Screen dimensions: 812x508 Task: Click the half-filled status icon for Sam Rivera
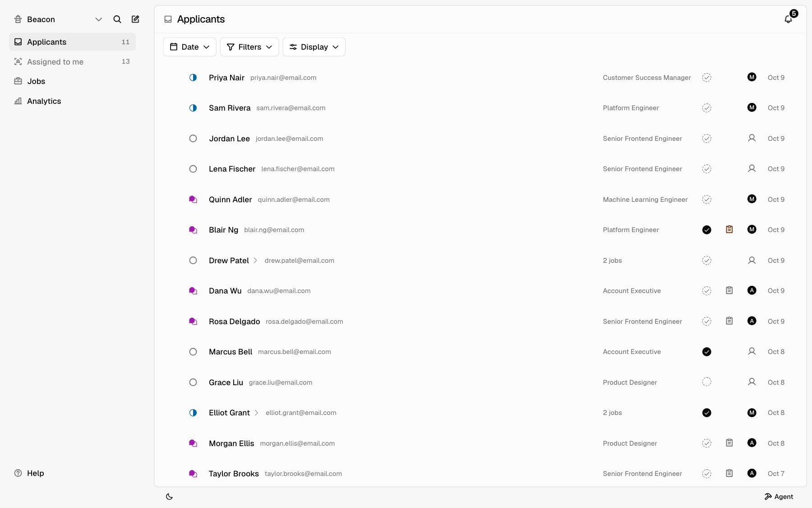193,108
